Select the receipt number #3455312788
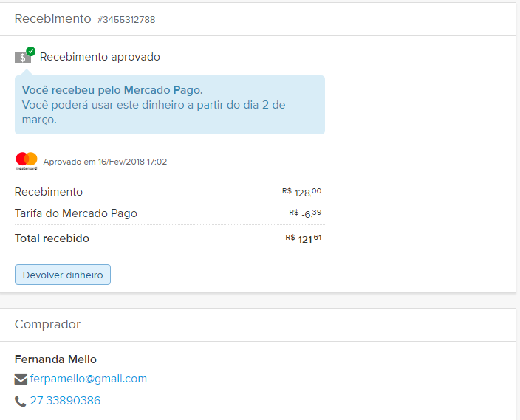Viewport: 520px width, 420px height. (126, 19)
